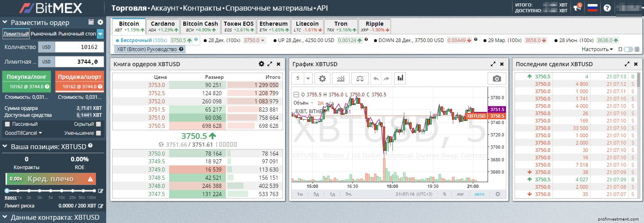Open more order types dropdown
Image resolution: width=644 pixels, height=223 pixels.
click(100, 34)
